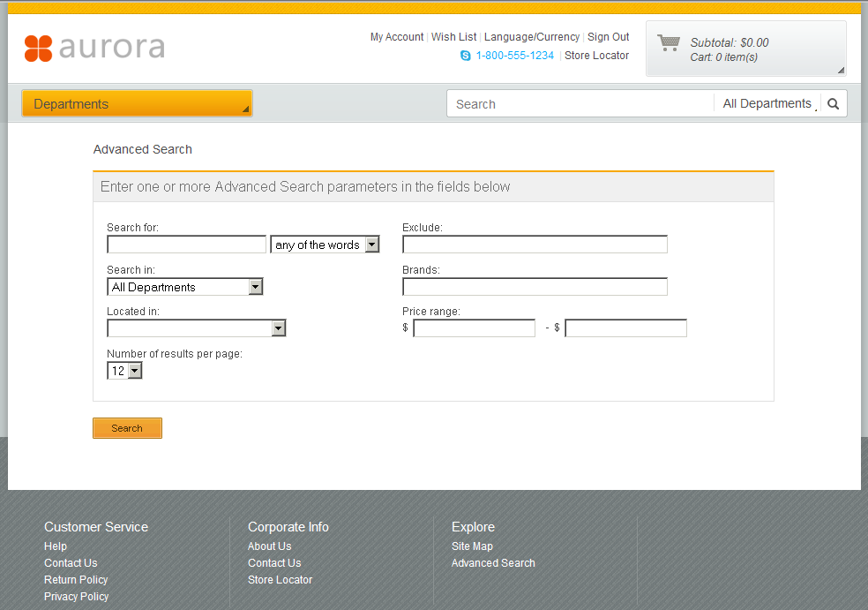Image resolution: width=868 pixels, height=610 pixels.
Task: Open the shopping cart icon
Action: pos(669,43)
